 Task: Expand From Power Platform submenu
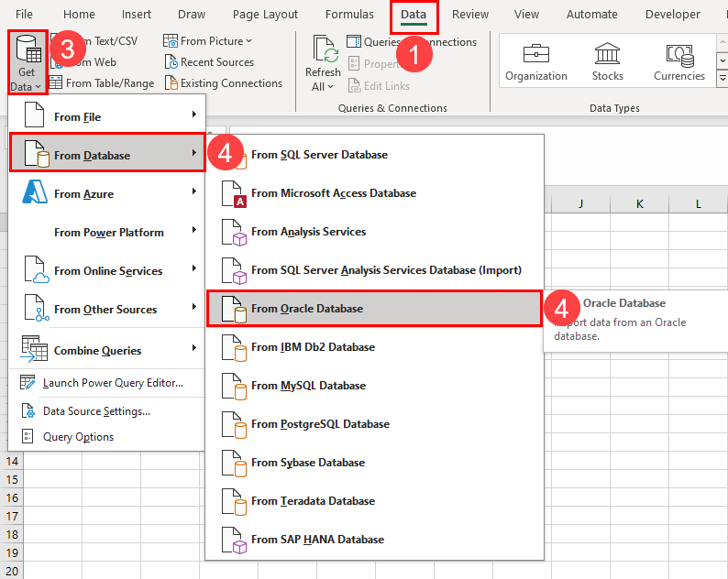click(x=106, y=231)
